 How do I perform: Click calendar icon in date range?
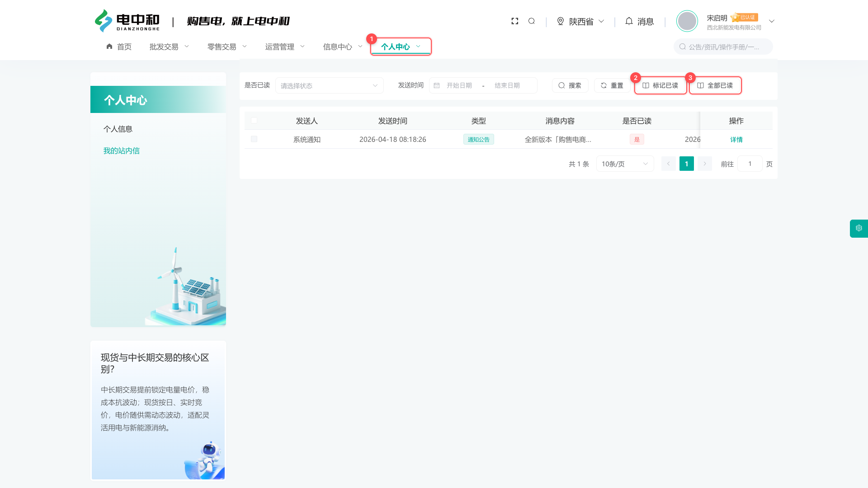437,85
